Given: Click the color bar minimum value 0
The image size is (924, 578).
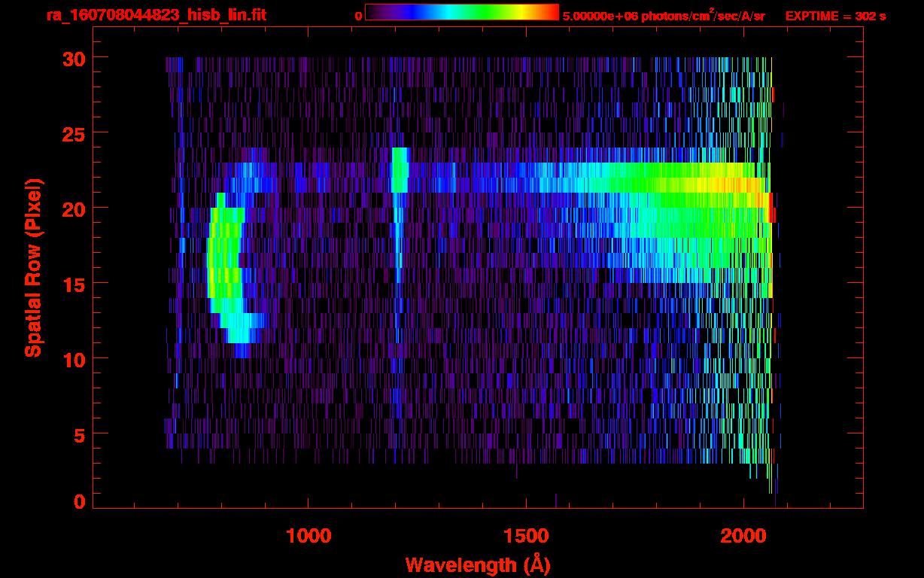Looking at the screenshot, I should point(358,16).
